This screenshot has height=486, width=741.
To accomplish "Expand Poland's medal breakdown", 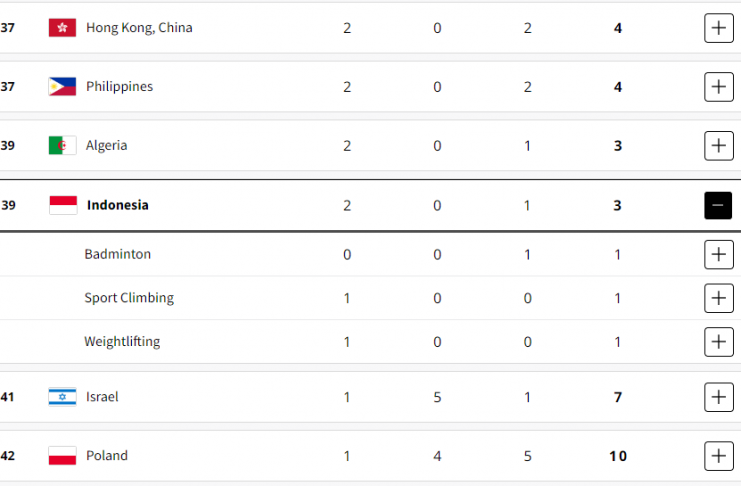I will pos(718,456).
